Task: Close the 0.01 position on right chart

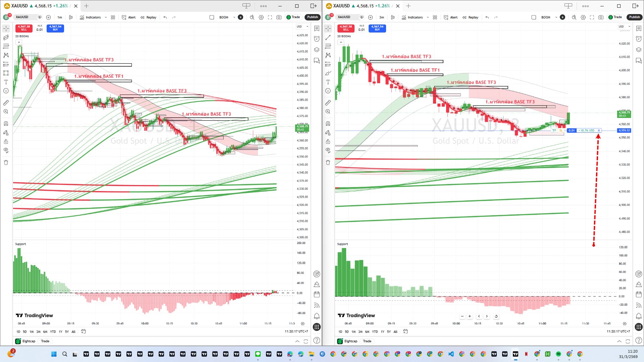Action: [599, 131]
